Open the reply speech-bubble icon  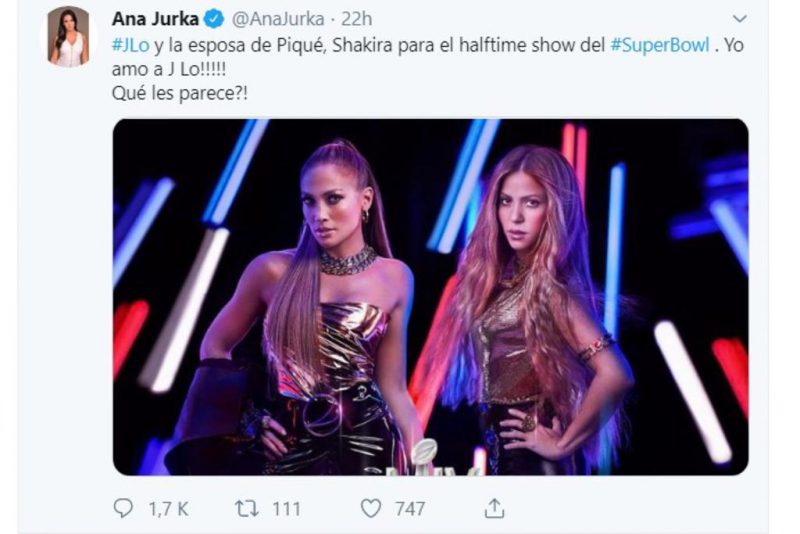(123, 508)
